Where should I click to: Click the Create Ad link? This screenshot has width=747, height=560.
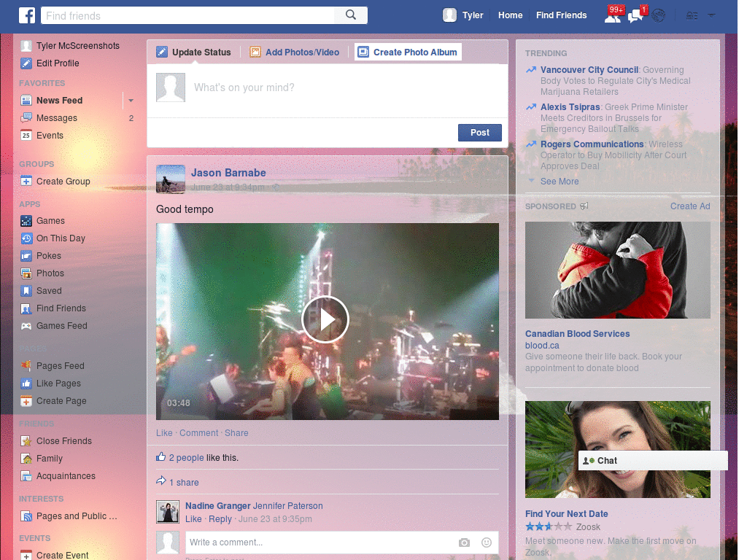pos(689,206)
